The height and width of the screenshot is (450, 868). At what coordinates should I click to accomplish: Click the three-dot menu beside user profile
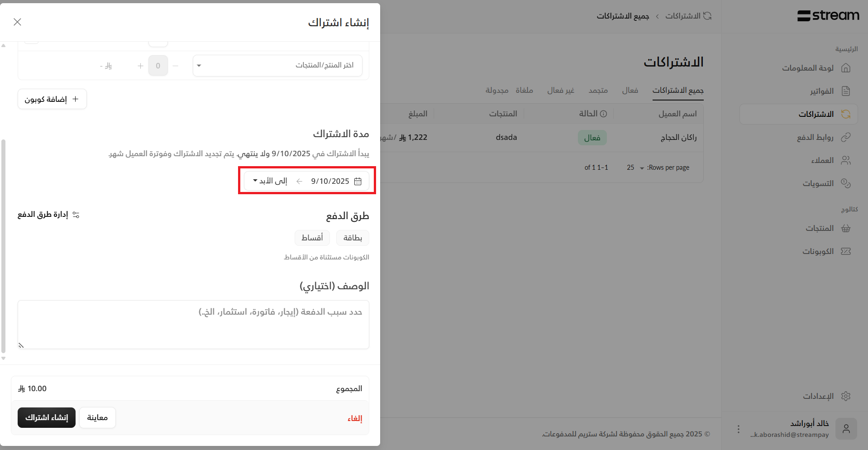tap(738, 429)
